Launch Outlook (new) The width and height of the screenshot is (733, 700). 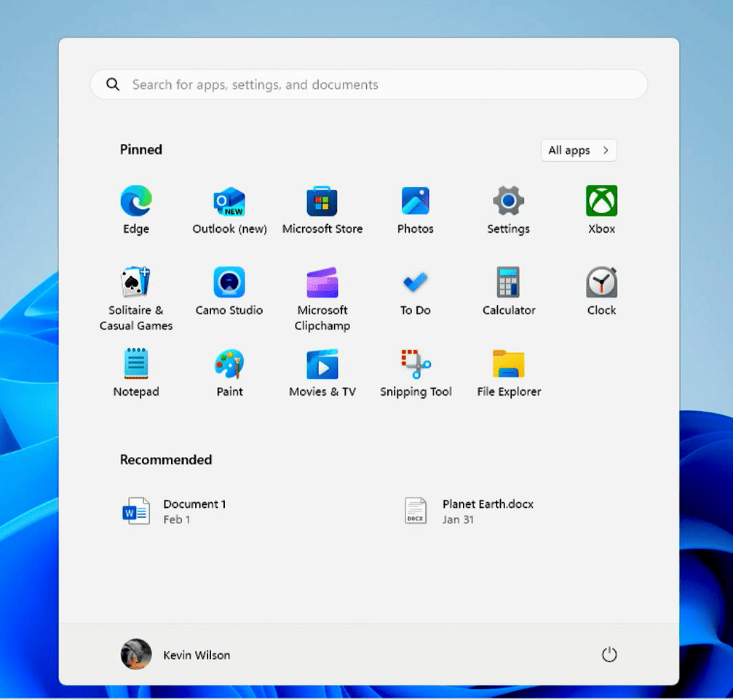(229, 202)
